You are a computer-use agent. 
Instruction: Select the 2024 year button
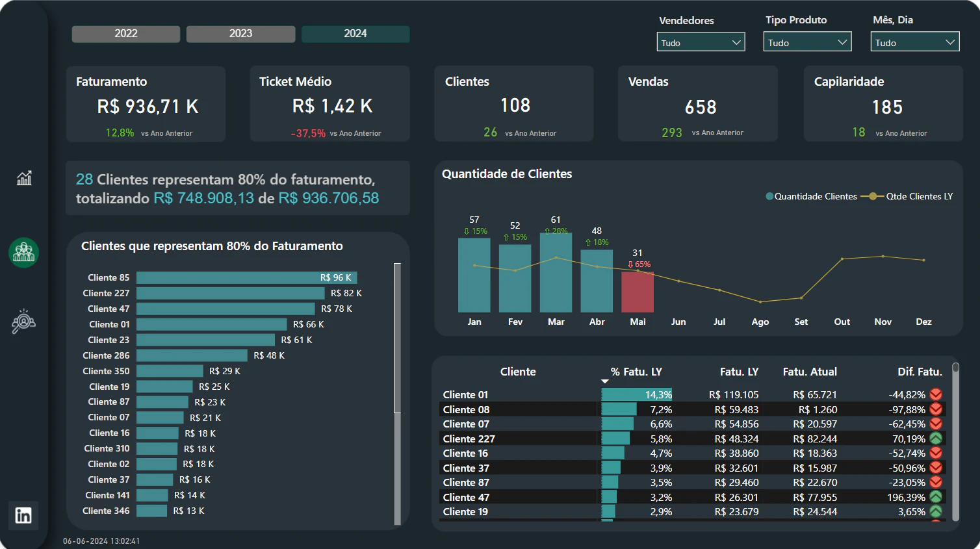355,34
